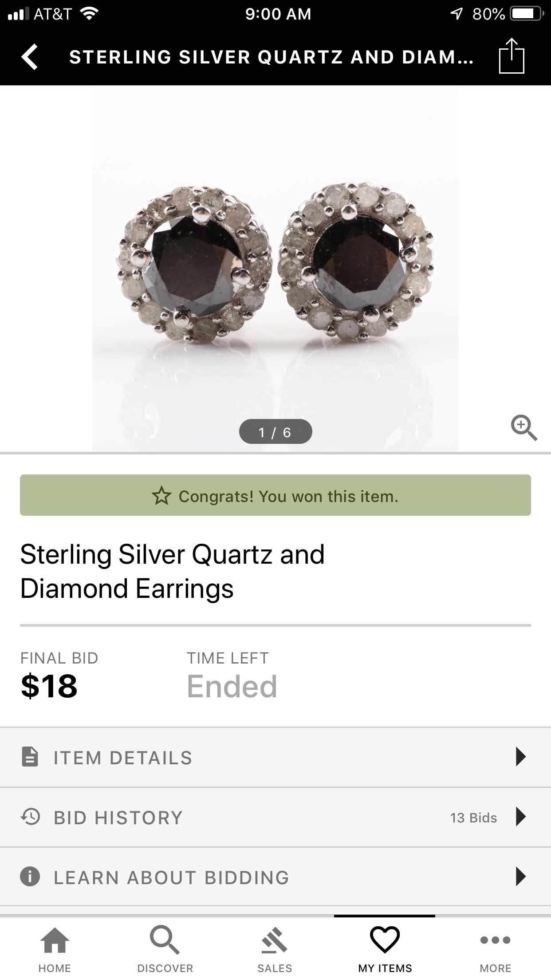Screen dimensions: 551x980
Task: View the 13 Bids count
Action: coord(473,818)
